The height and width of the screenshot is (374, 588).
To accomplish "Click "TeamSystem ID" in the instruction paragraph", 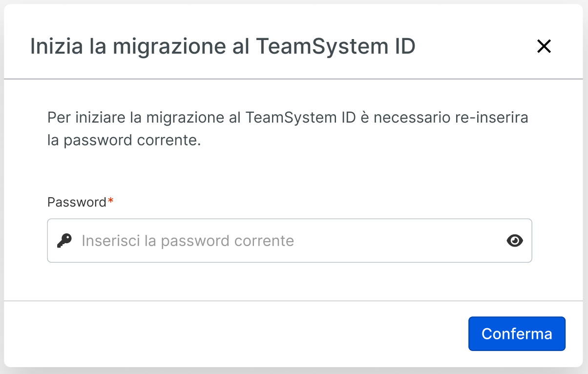I will pyautogui.click(x=300, y=118).
